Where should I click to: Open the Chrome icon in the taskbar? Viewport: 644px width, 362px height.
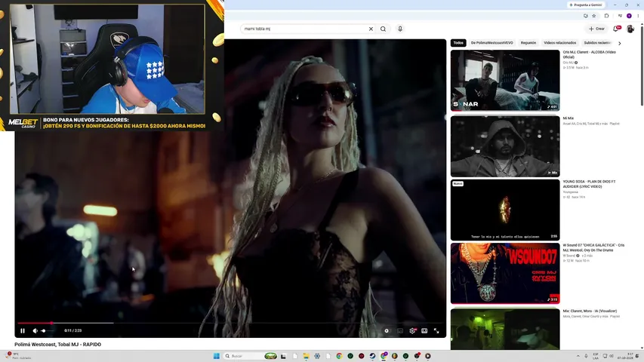[x=339, y=356]
